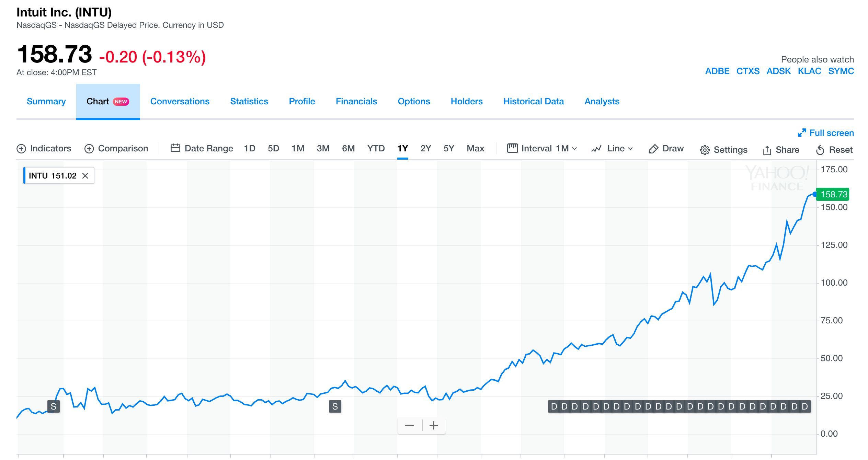
Task: Select the 5Y time range
Action: coord(448,148)
